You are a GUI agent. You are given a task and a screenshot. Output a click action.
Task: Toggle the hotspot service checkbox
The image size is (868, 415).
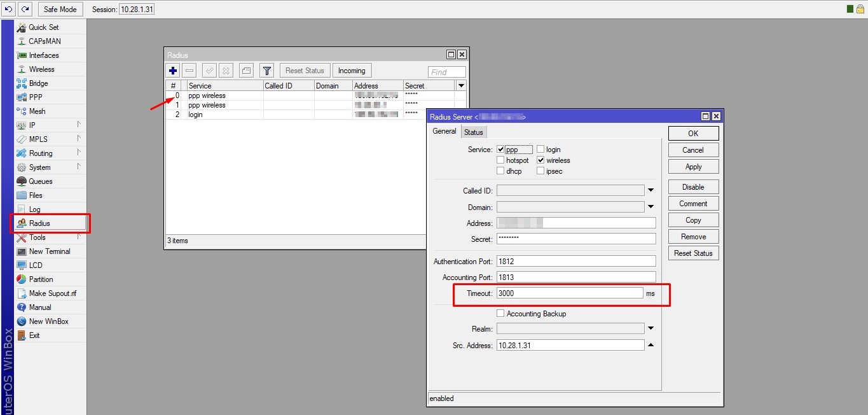(500, 160)
